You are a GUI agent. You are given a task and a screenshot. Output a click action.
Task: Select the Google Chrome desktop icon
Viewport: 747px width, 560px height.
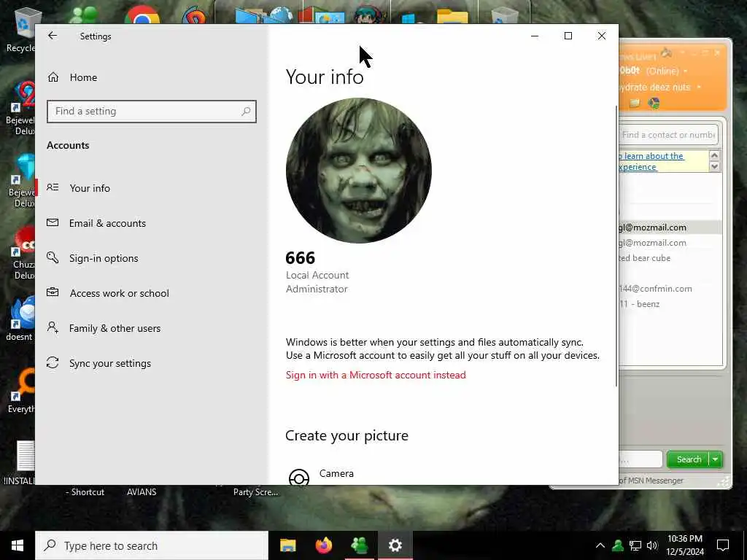click(x=142, y=15)
